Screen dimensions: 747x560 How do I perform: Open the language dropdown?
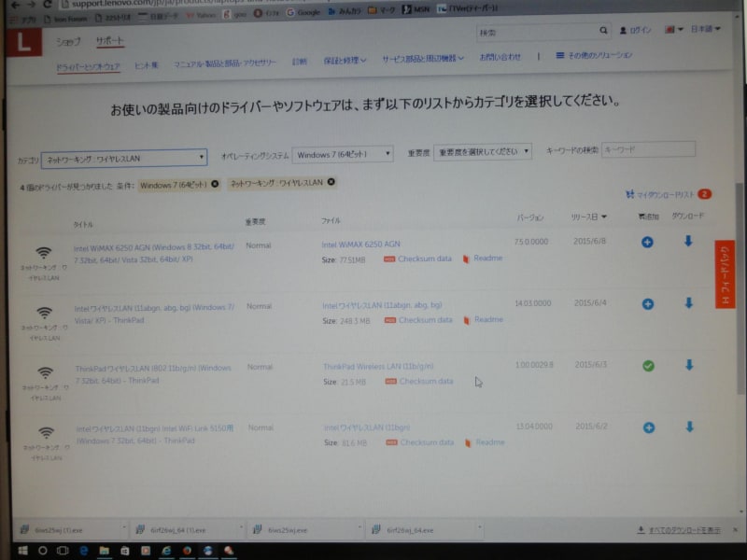(x=706, y=29)
